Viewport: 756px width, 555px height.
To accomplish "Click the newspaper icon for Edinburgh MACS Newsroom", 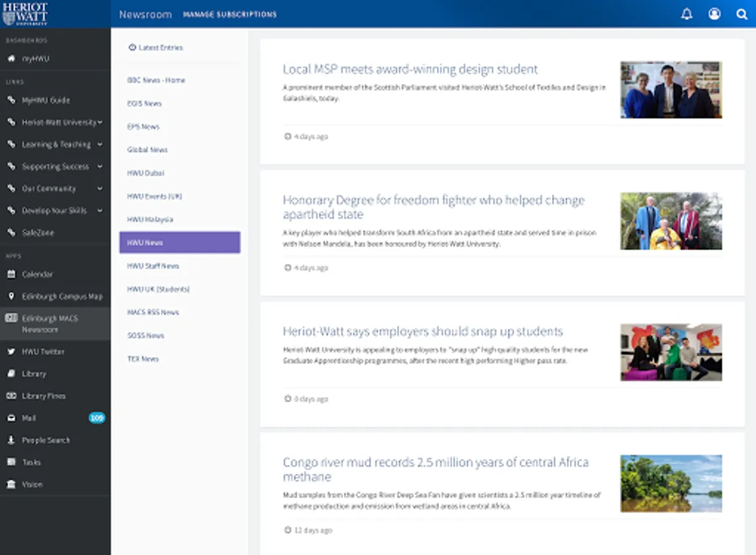I will coord(11,318).
